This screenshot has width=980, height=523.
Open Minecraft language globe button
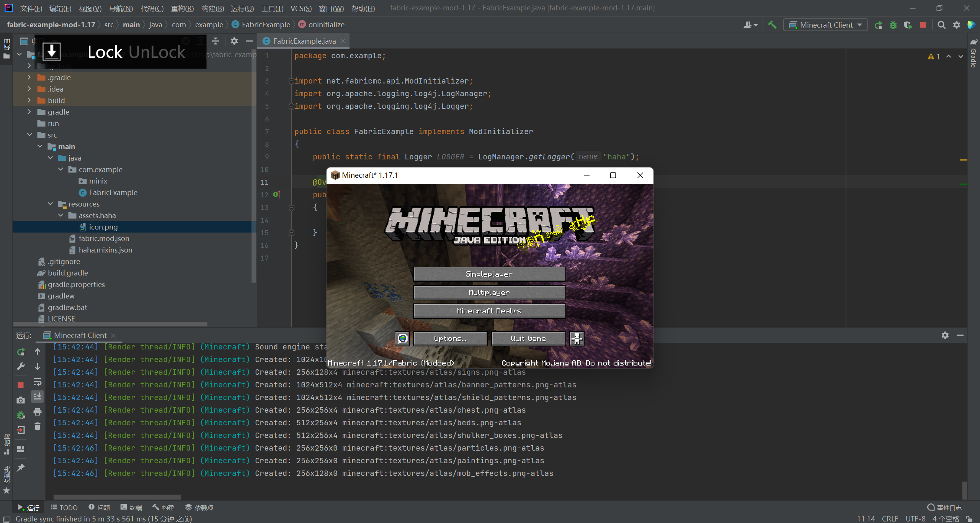point(402,338)
